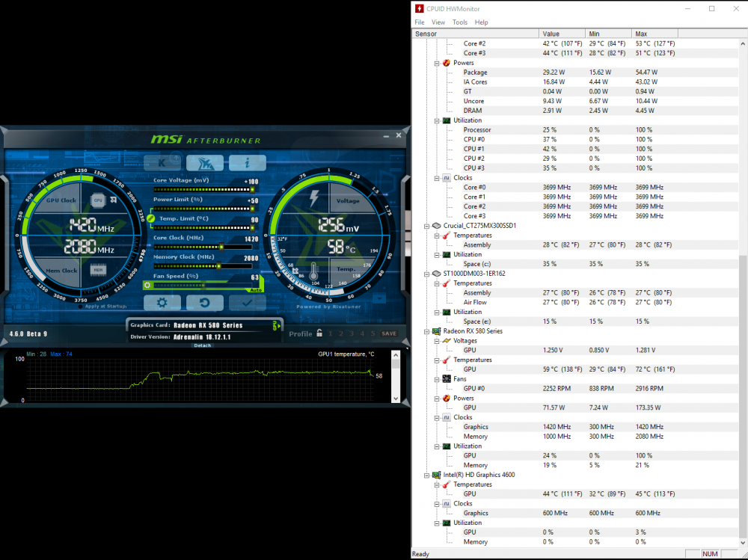The width and height of the screenshot is (748, 560).
Task: Click the lightning bolt voltage icon
Action: pyautogui.click(x=313, y=198)
